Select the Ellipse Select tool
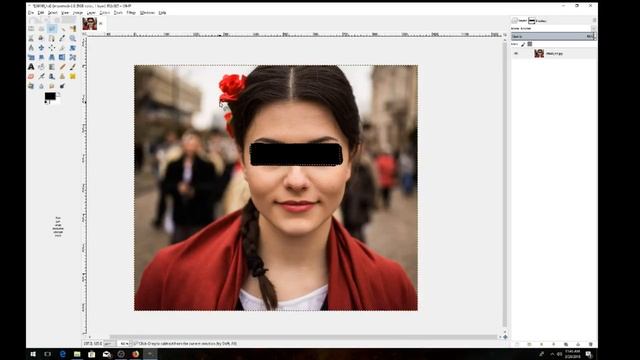This screenshot has width=640, height=360. (x=42, y=29)
